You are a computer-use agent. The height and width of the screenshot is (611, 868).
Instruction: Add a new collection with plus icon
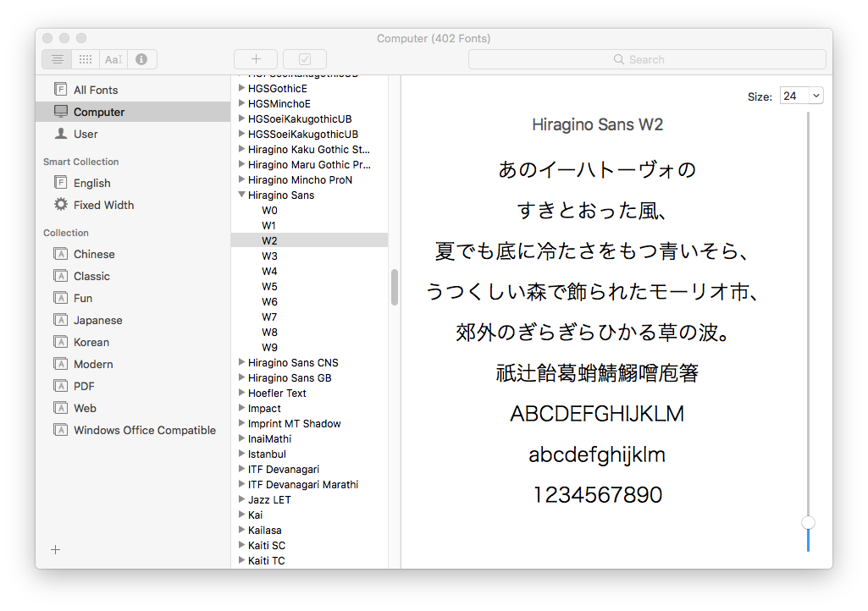click(55, 549)
